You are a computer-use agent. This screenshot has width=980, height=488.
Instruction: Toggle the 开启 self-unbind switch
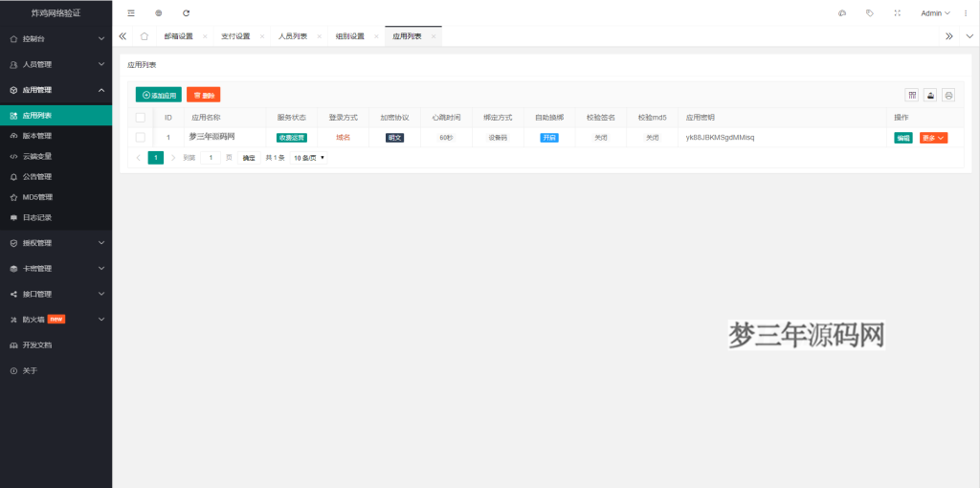(549, 138)
